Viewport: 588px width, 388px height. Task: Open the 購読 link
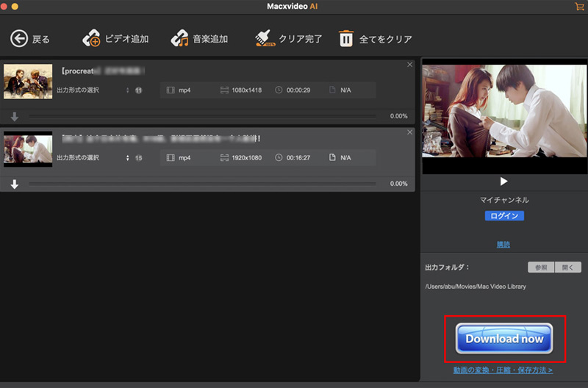tap(503, 245)
